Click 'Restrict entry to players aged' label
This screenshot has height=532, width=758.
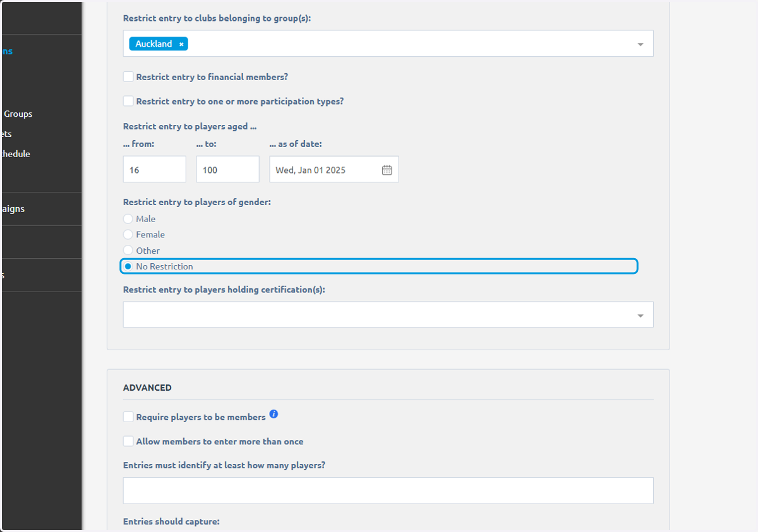click(189, 126)
